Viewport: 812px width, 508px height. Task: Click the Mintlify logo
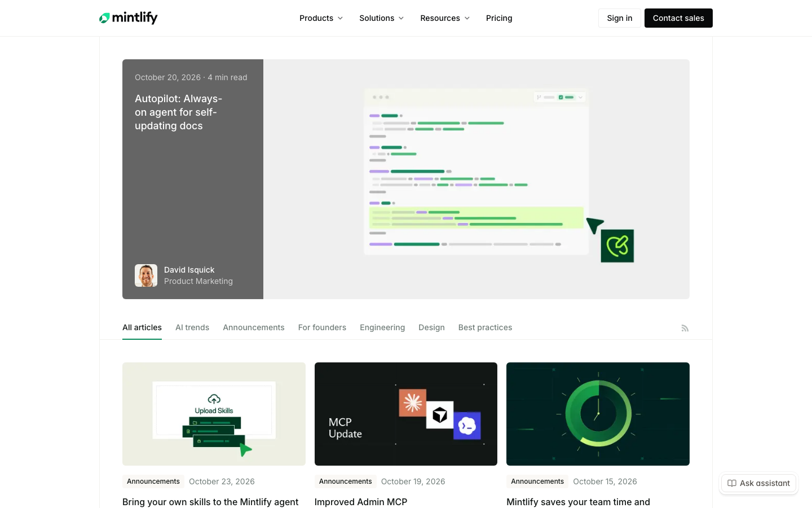click(x=129, y=18)
